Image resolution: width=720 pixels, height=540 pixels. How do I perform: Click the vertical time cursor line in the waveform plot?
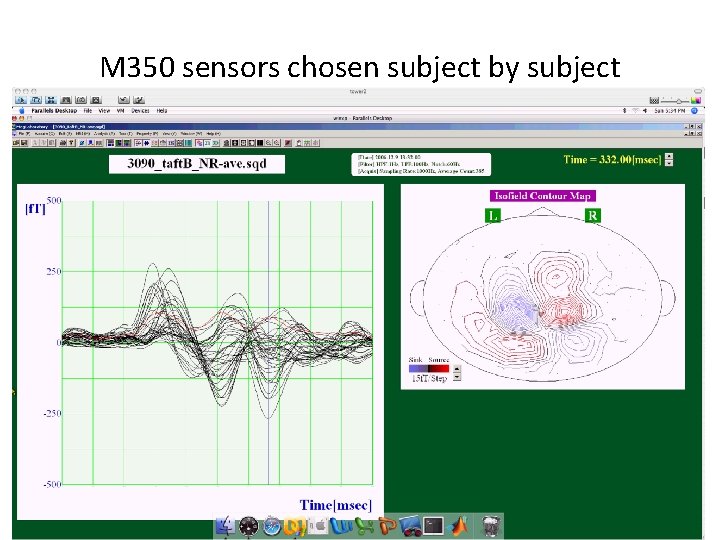pyautogui.click(x=269, y=342)
